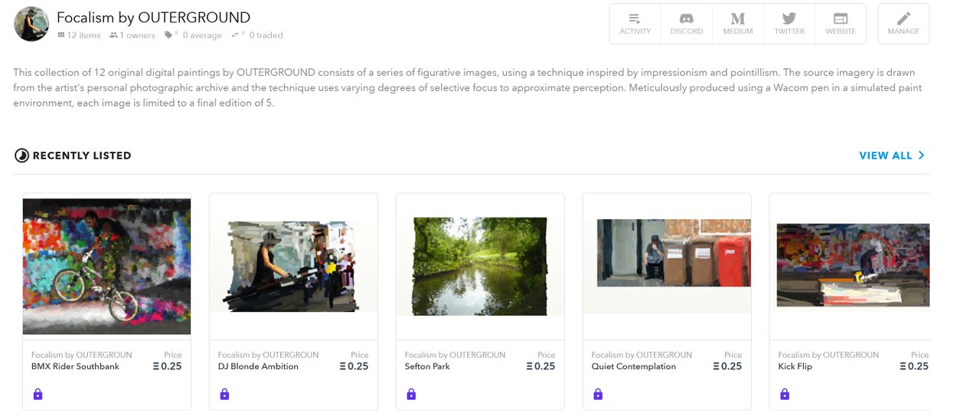Click collection name above Sefton Park
This screenshot has height=416, width=980.
[456, 355]
